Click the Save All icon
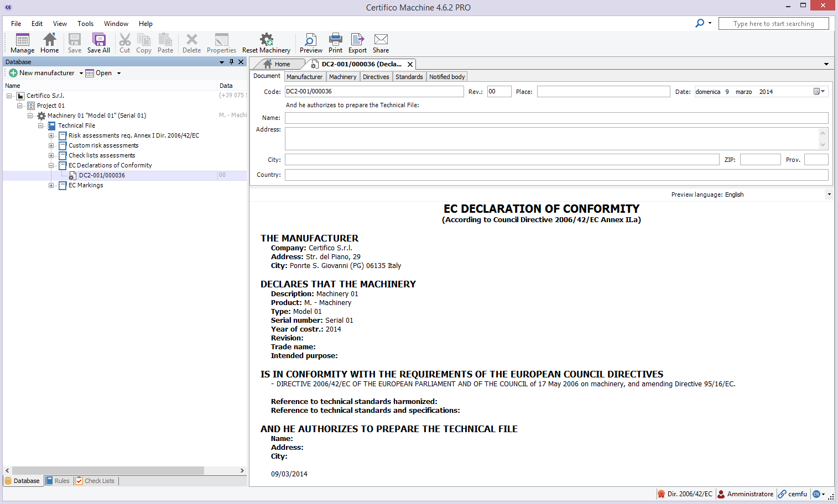The image size is (838, 504). (98, 43)
